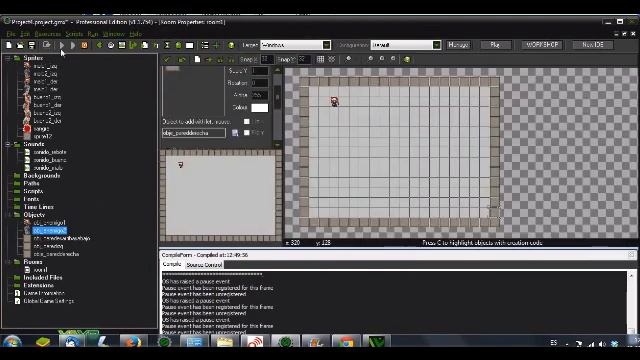Click the orange clean build icon
The image size is (640, 360).
84,45
